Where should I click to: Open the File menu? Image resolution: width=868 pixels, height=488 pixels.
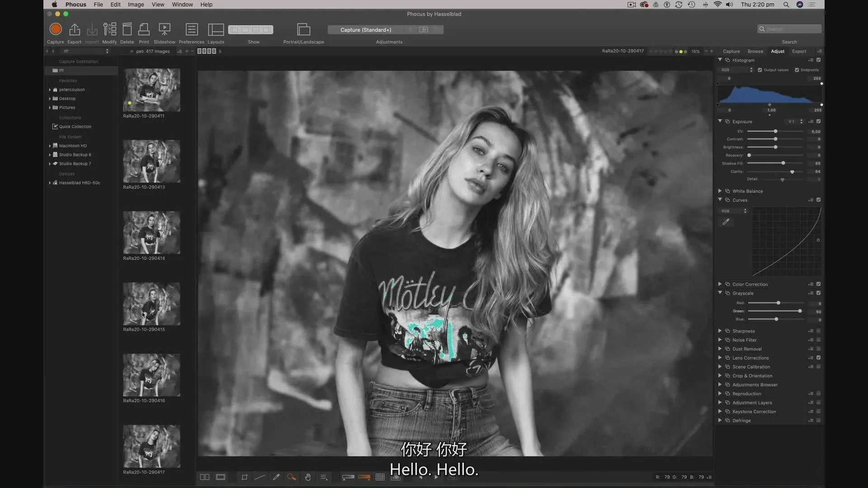98,5
